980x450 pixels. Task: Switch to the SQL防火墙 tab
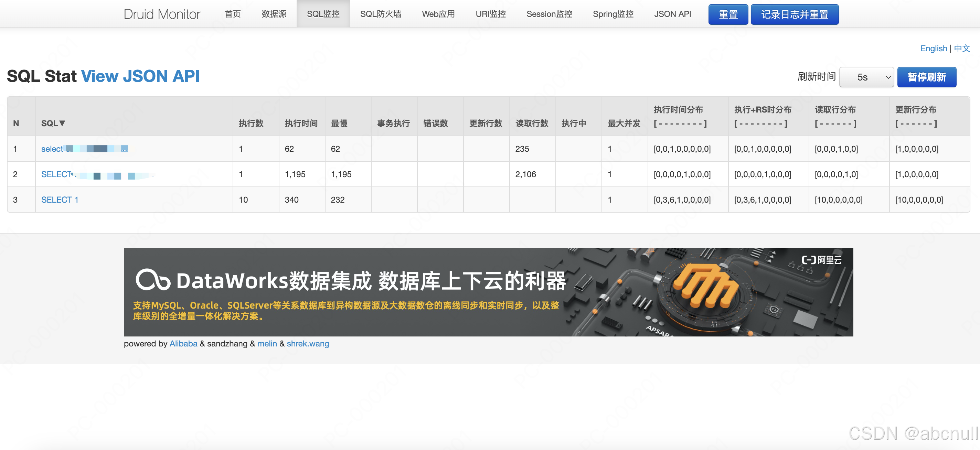click(381, 14)
